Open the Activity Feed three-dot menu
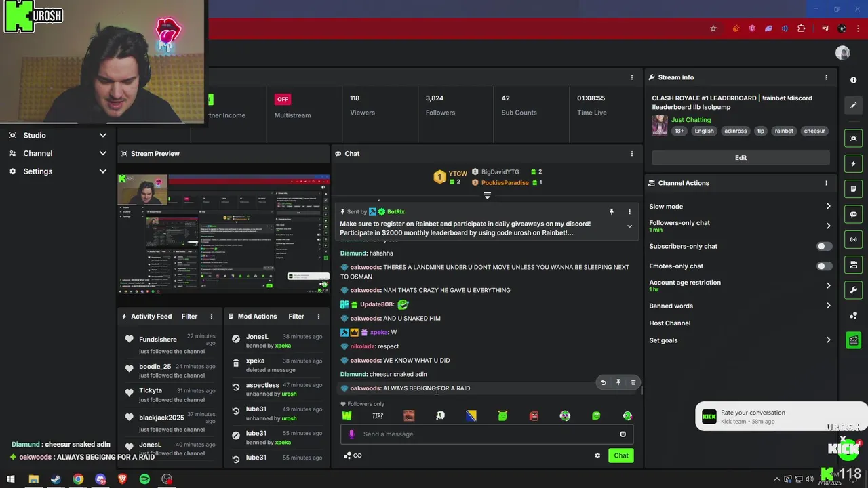This screenshot has width=868, height=488. [x=212, y=317]
